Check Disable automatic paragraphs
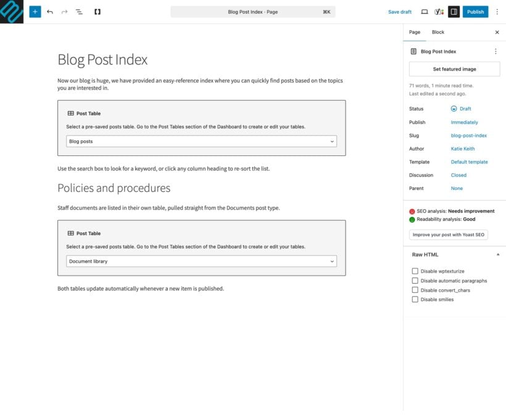The width and height of the screenshot is (506, 420). (415, 281)
